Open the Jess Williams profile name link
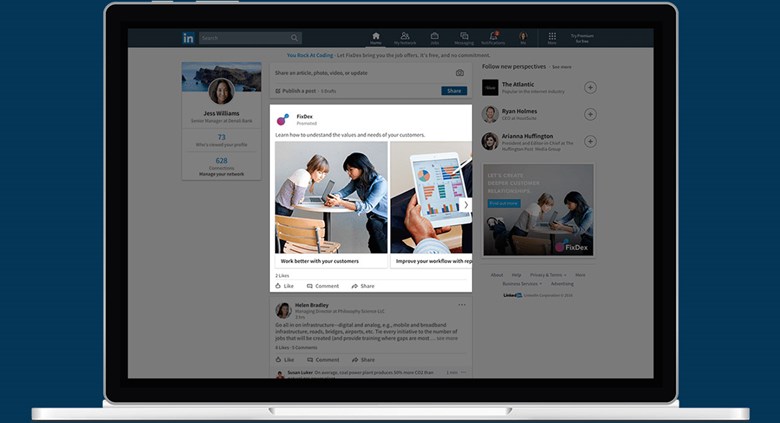780x423 pixels. (221, 113)
